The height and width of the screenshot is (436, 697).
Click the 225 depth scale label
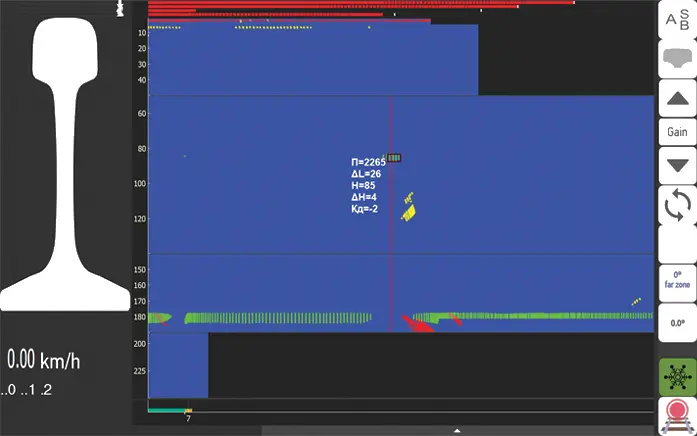(140, 371)
